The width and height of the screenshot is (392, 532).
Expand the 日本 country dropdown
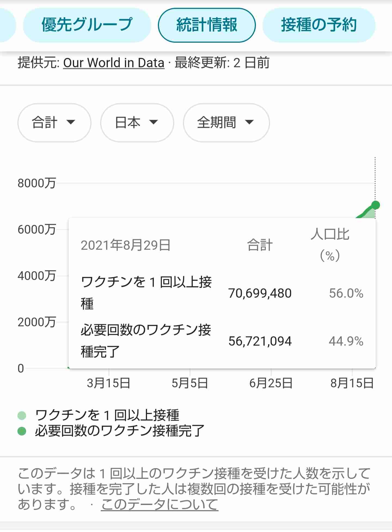tap(137, 123)
